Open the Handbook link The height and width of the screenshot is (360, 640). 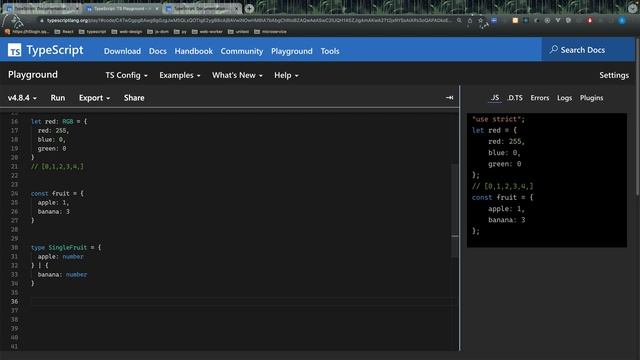(x=193, y=51)
